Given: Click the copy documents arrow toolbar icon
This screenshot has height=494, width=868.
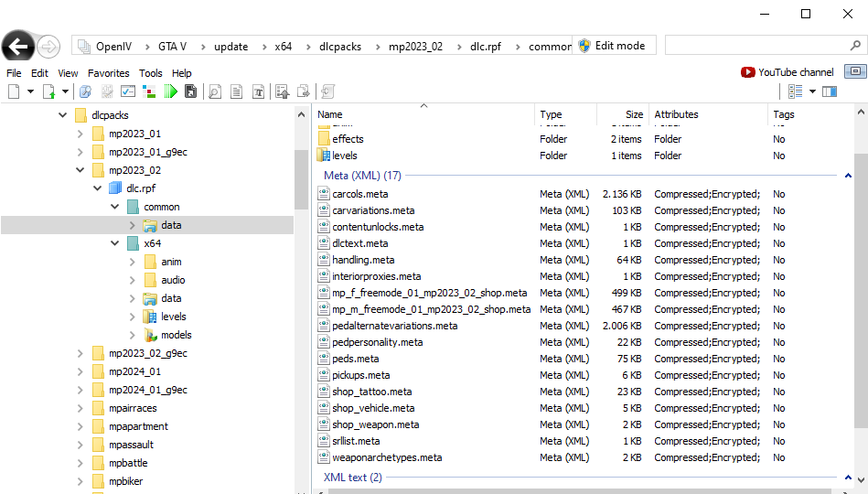Looking at the screenshot, I should click(304, 91).
